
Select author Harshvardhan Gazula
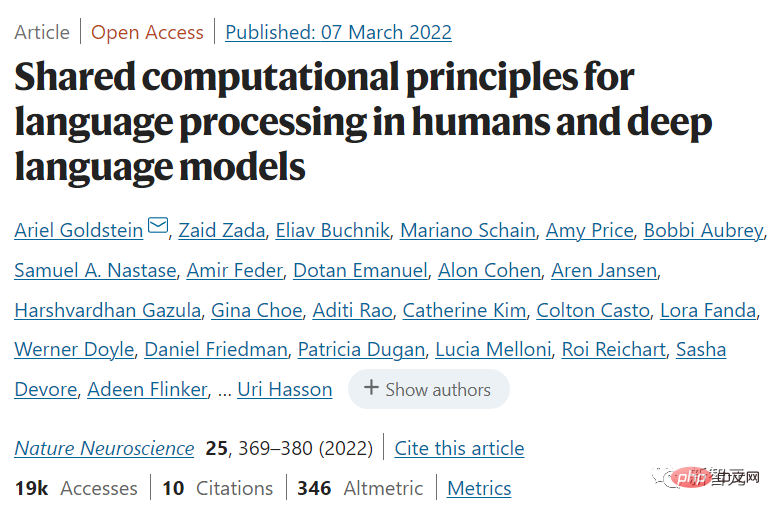[x=108, y=310]
